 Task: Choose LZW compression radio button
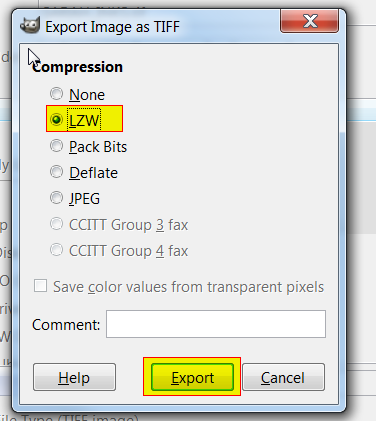point(56,119)
